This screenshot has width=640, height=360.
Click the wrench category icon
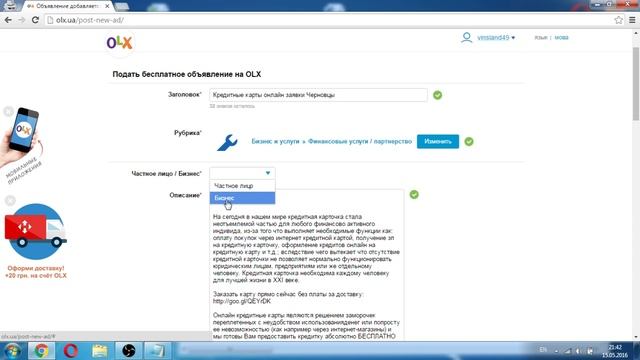coord(227,142)
